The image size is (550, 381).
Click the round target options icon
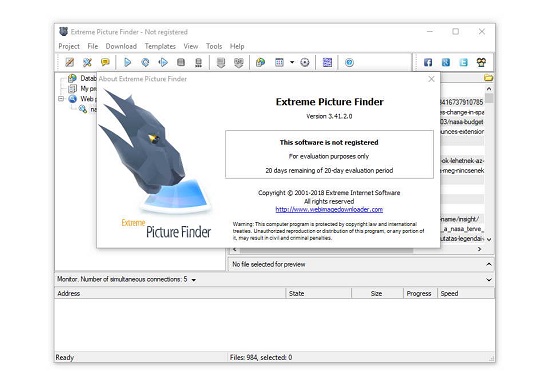(x=305, y=62)
